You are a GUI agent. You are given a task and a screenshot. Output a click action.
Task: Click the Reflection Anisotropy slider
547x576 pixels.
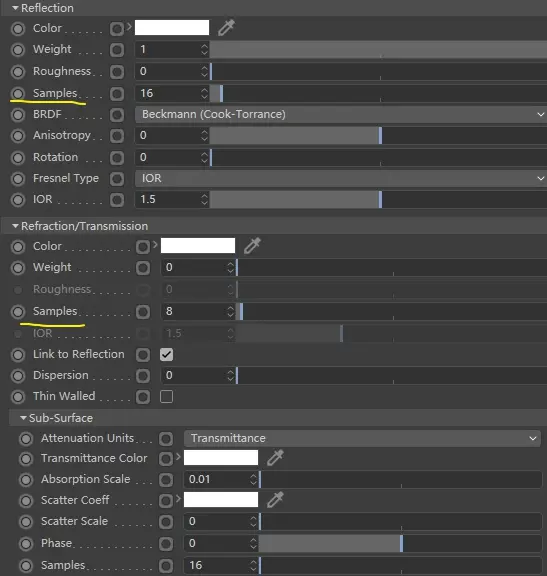tap(378, 136)
